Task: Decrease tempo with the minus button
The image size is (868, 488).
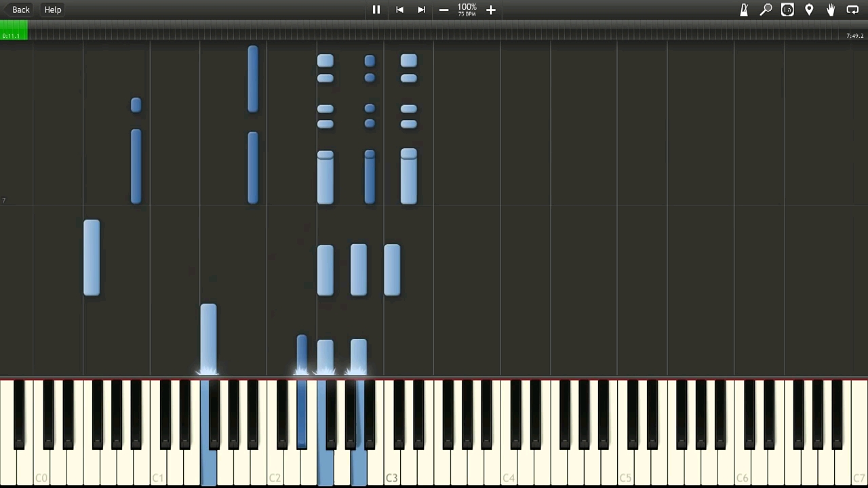Action: coord(443,9)
